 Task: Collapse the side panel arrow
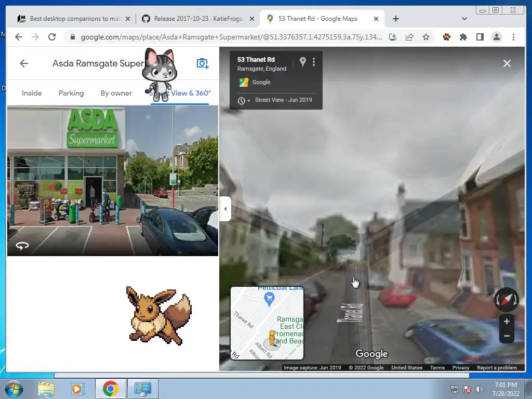pyautogui.click(x=225, y=209)
